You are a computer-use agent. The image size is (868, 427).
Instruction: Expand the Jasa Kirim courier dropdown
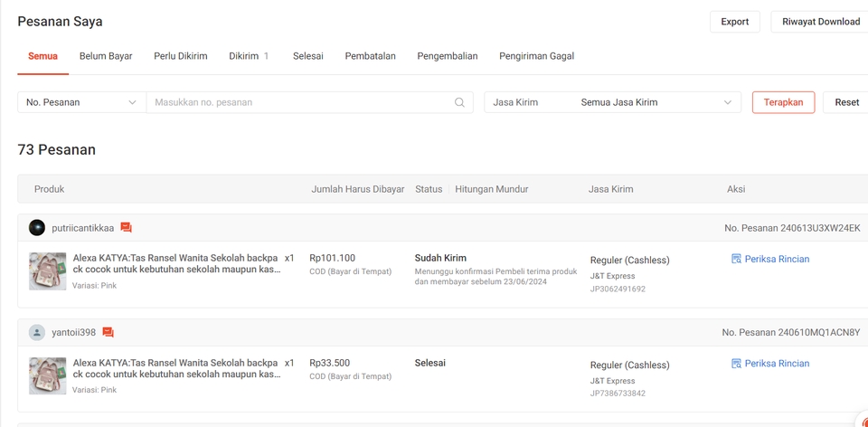click(x=613, y=102)
